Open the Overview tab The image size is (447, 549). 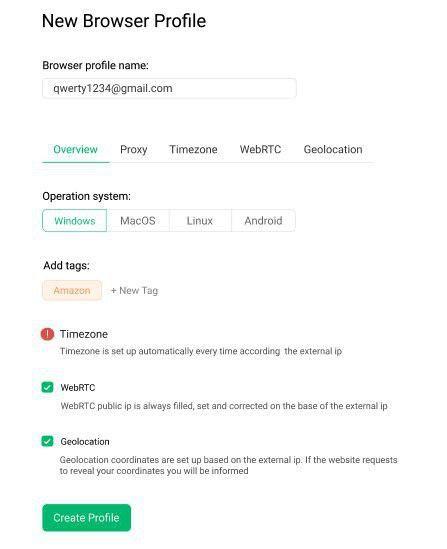(x=75, y=150)
